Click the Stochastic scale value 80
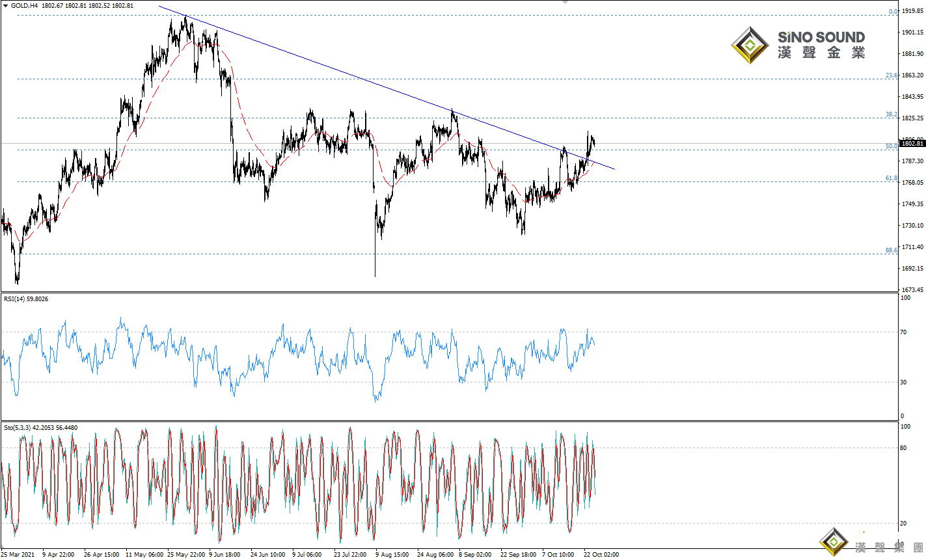Viewport: 926px width, 560px height. pyautogui.click(x=903, y=448)
